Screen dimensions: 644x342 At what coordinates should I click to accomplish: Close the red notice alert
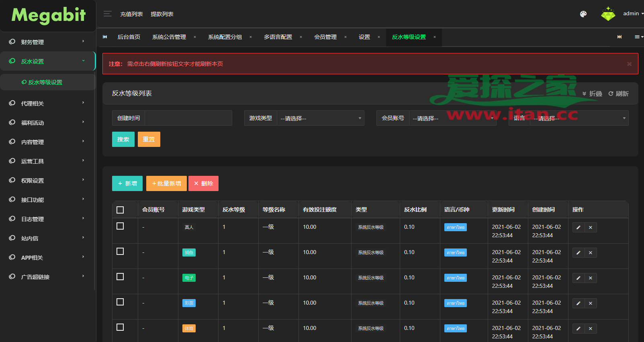point(629,64)
